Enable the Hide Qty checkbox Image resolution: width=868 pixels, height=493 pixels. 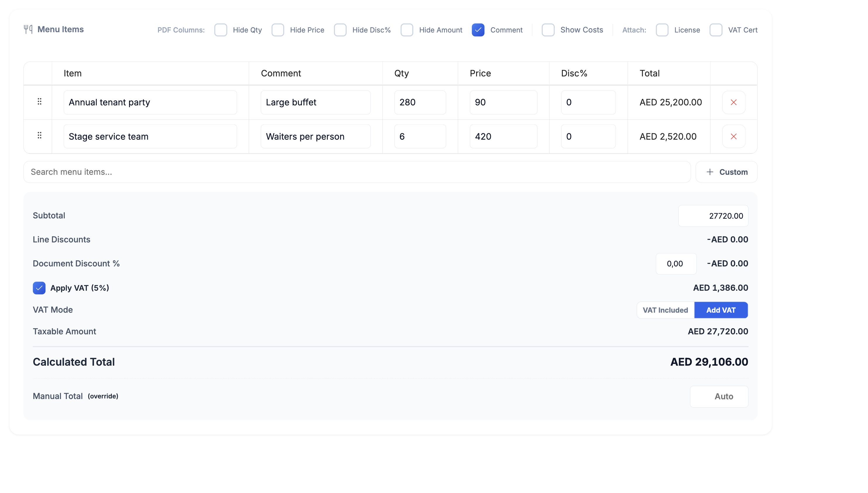click(x=221, y=30)
